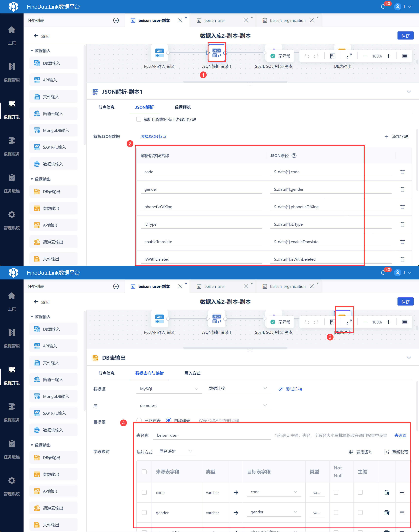Open the MySQL data source dropdown
Viewport: 419px width, 532px height.
pos(169,389)
